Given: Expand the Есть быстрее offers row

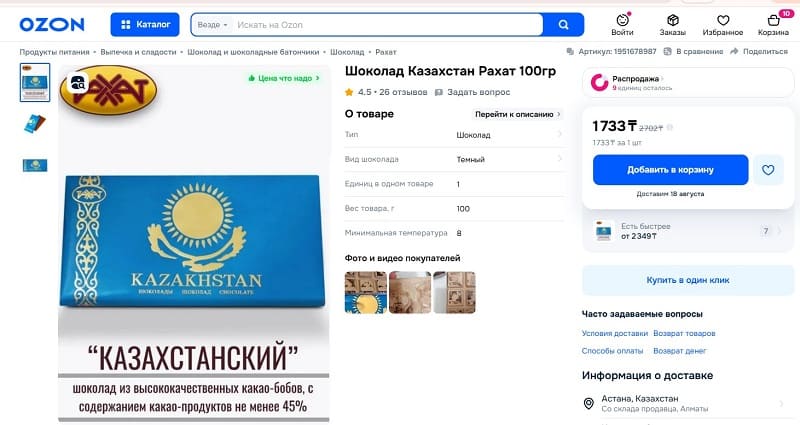Looking at the screenshot, I should 688,231.
